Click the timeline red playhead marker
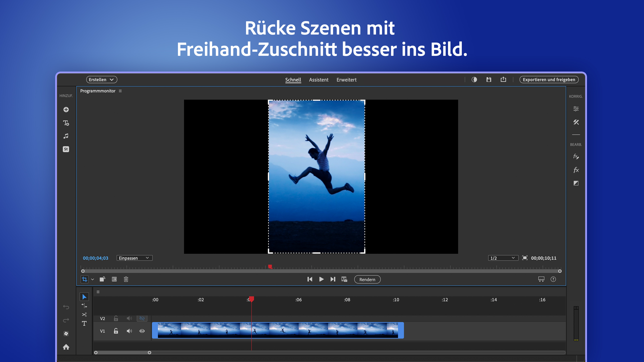This screenshot has width=644, height=362. (x=252, y=299)
